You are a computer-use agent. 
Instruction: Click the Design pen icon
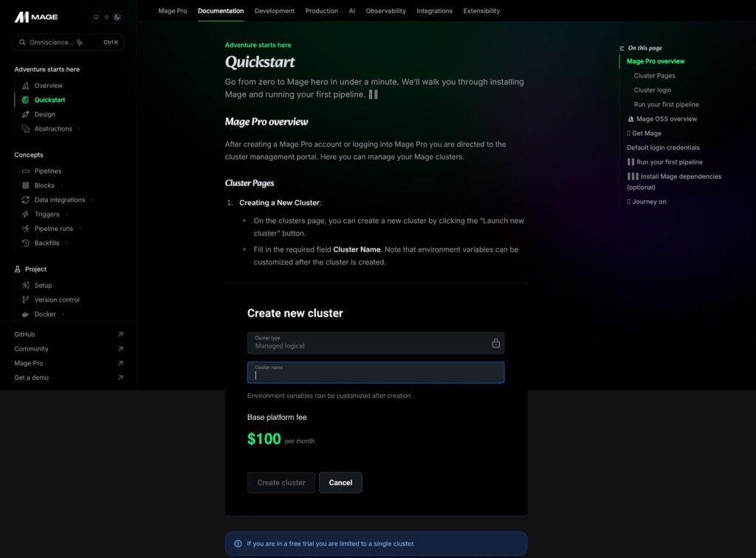[x=26, y=114]
